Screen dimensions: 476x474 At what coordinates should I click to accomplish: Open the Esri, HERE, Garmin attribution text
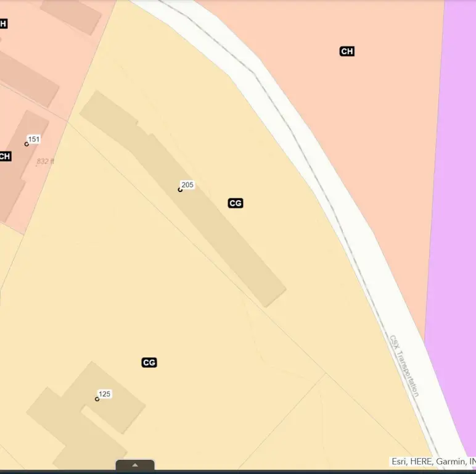[433, 461]
